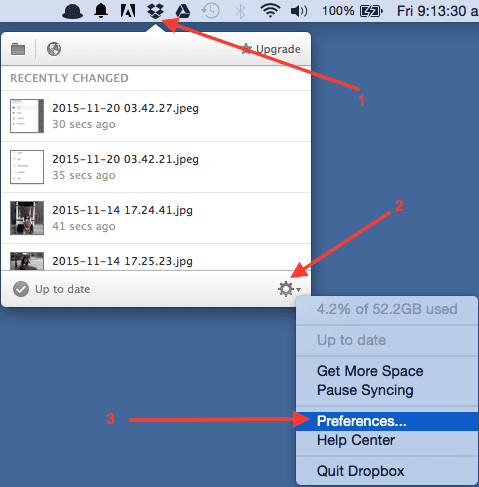Click the Wi-Fi status icon
The width and height of the screenshot is (479, 487).
(x=270, y=11)
